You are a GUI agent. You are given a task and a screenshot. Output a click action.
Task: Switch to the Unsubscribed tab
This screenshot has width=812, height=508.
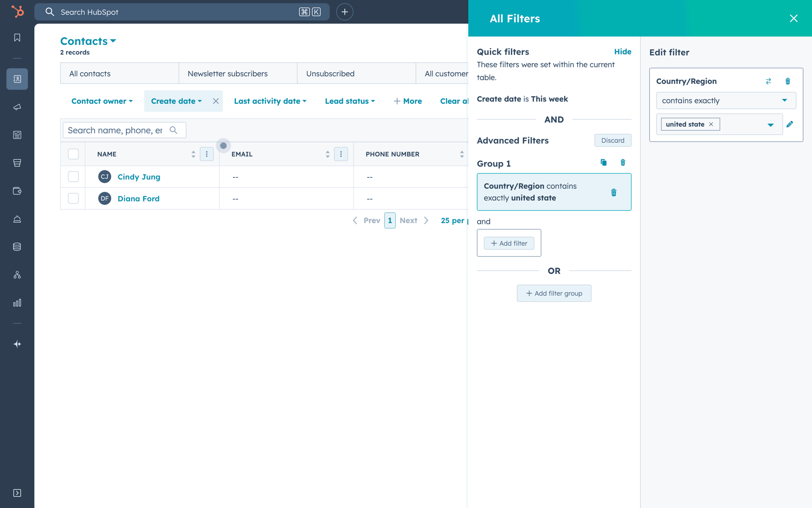coord(356,73)
